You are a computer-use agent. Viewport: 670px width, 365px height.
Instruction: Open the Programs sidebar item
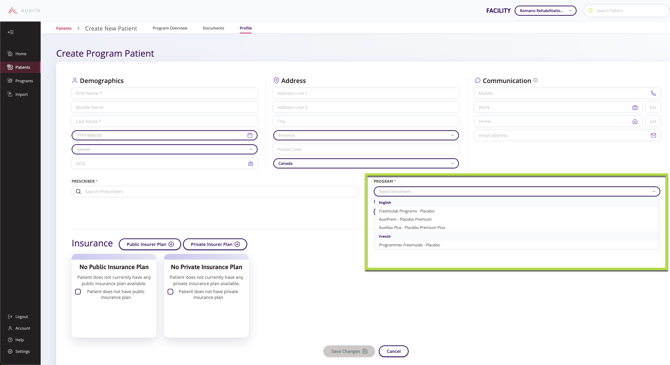click(x=20, y=81)
